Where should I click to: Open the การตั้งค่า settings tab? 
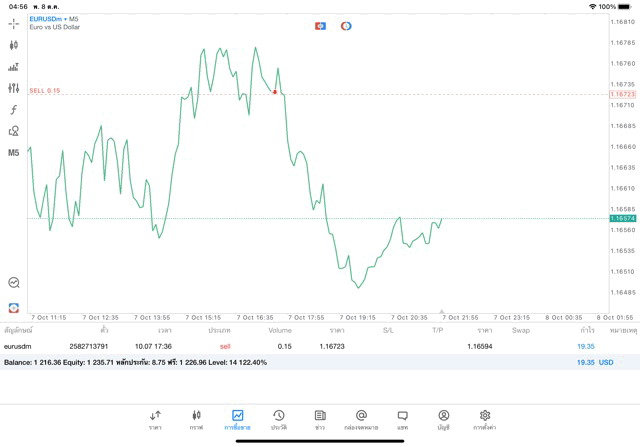pyautogui.click(x=485, y=419)
